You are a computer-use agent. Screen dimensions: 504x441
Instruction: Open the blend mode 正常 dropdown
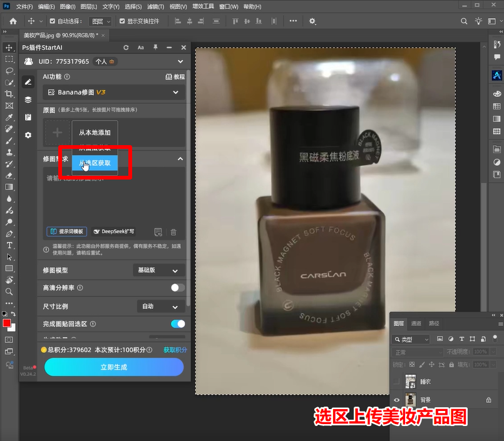[x=418, y=352]
